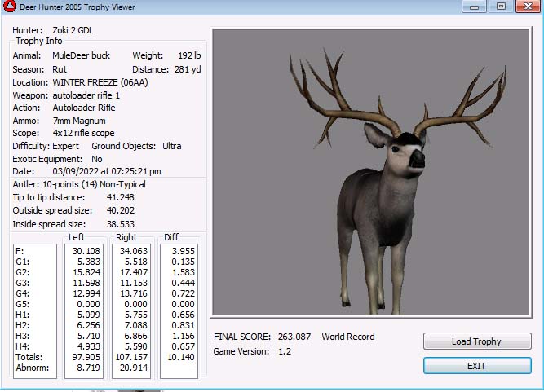
Task: Minimize the Trophy Viewer window
Action: tap(475, 7)
